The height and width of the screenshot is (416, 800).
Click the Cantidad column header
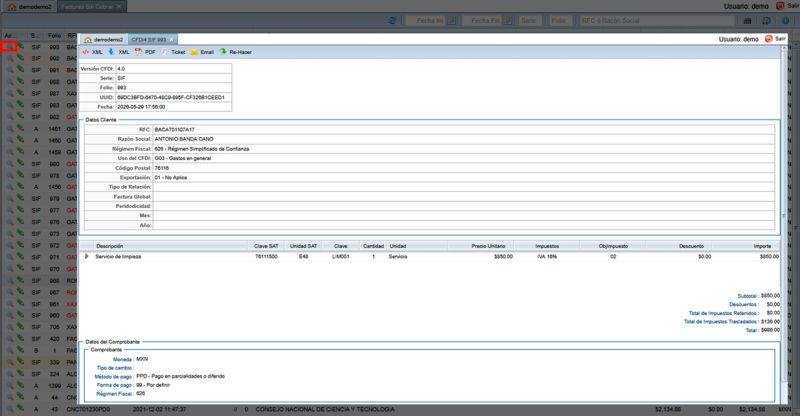(373, 246)
